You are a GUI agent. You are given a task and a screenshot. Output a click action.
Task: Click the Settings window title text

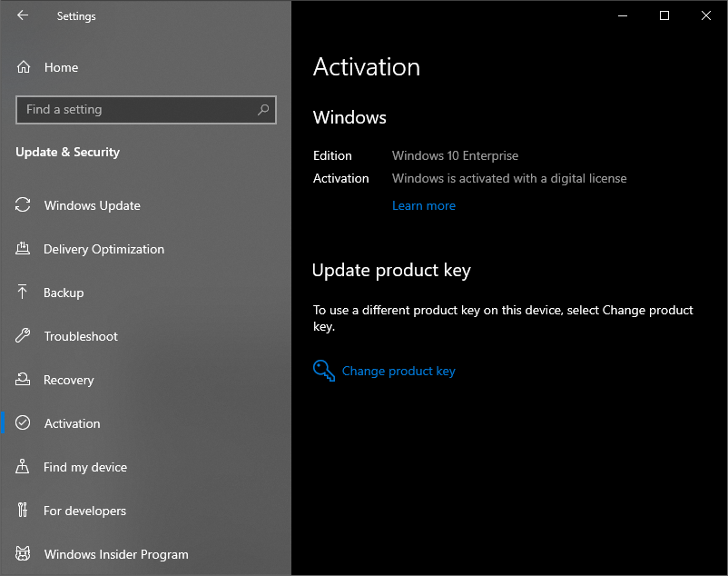pyautogui.click(x=76, y=16)
